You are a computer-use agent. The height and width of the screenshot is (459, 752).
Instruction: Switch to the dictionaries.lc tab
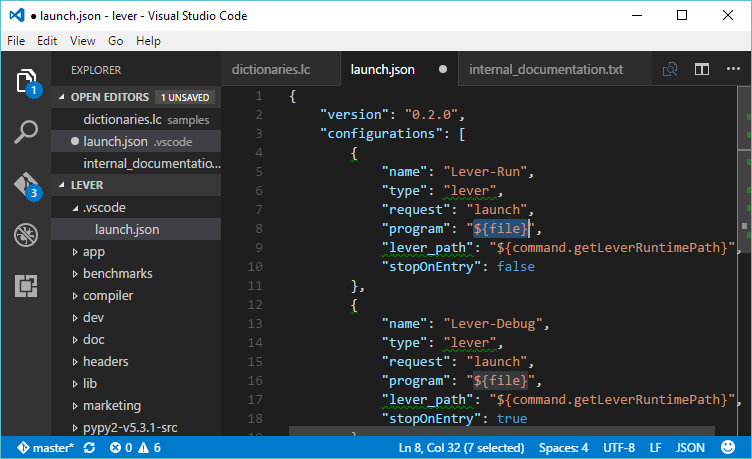point(271,70)
